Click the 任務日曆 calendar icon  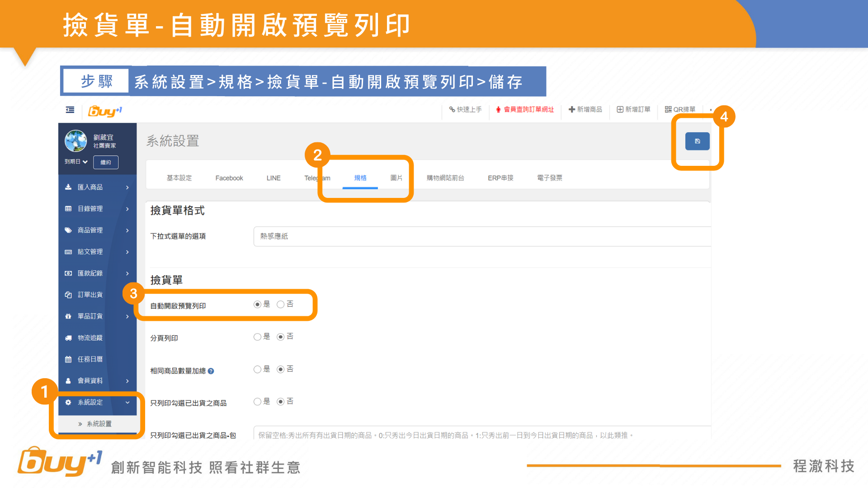coord(68,359)
